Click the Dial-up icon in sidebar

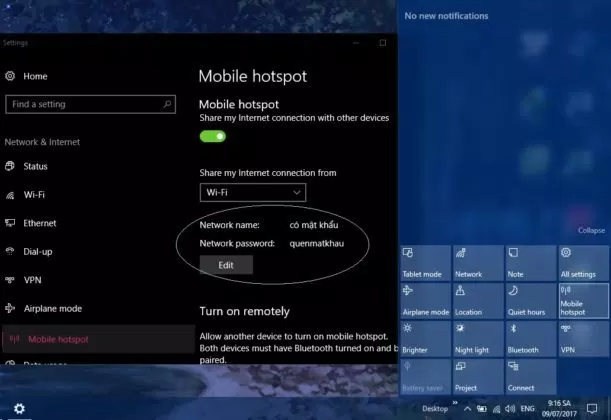click(10, 251)
